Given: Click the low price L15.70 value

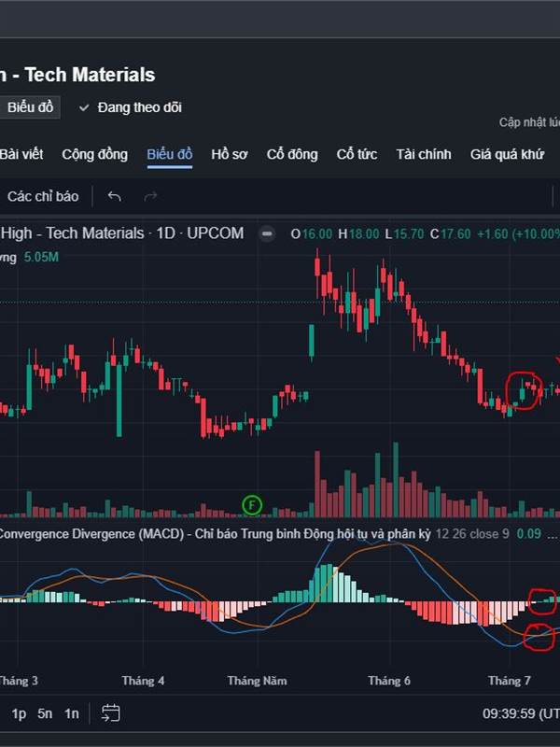Looking at the screenshot, I should coord(404,234).
